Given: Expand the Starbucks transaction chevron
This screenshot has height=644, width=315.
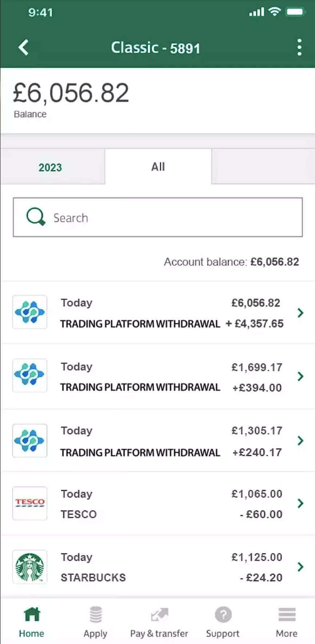Looking at the screenshot, I should 300,567.
